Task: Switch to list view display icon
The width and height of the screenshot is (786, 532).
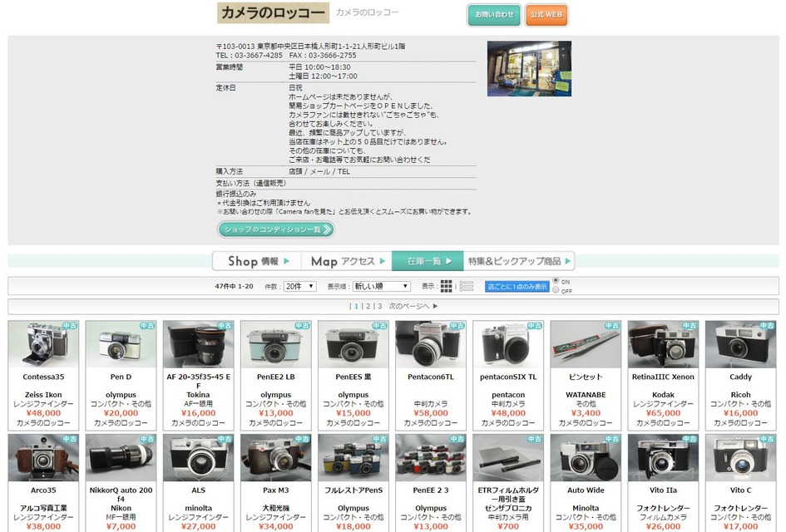Action: coord(466,286)
